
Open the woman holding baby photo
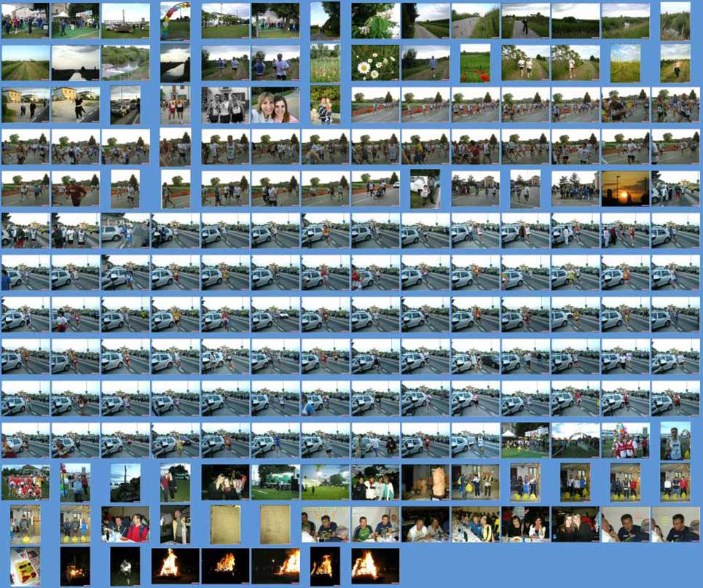point(325,105)
